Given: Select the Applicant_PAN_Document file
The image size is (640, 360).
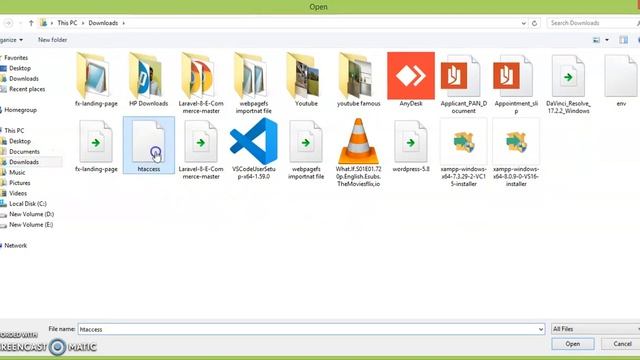Looking at the screenshot, I should pyautogui.click(x=464, y=83).
